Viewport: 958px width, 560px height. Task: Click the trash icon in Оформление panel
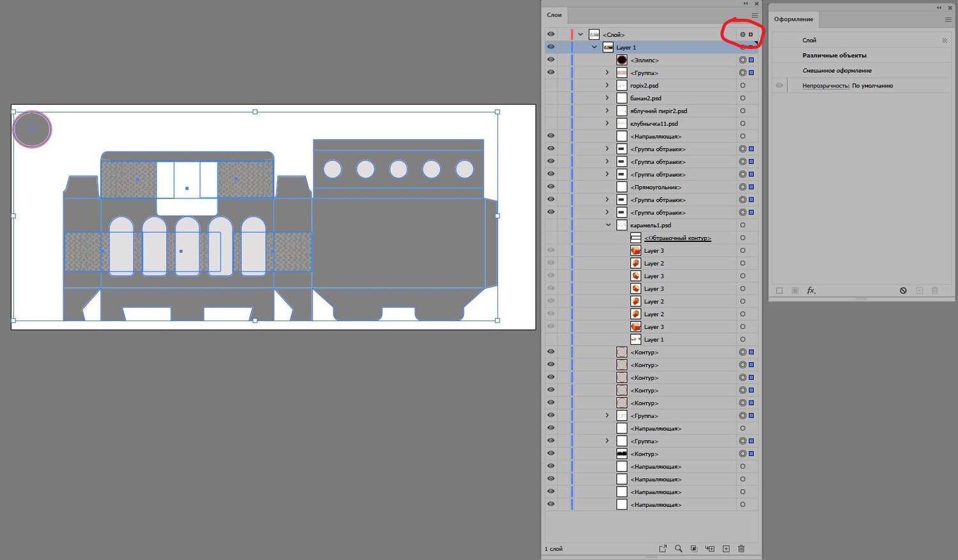[935, 291]
